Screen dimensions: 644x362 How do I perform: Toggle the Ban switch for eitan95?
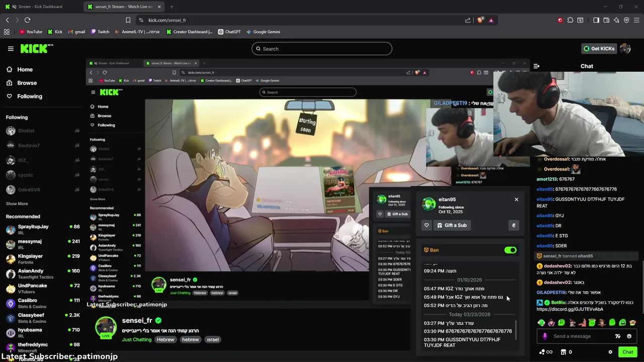(x=510, y=250)
